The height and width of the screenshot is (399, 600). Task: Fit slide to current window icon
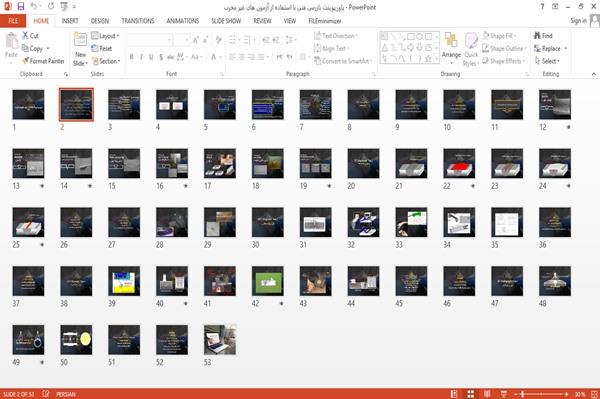pos(594,394)
